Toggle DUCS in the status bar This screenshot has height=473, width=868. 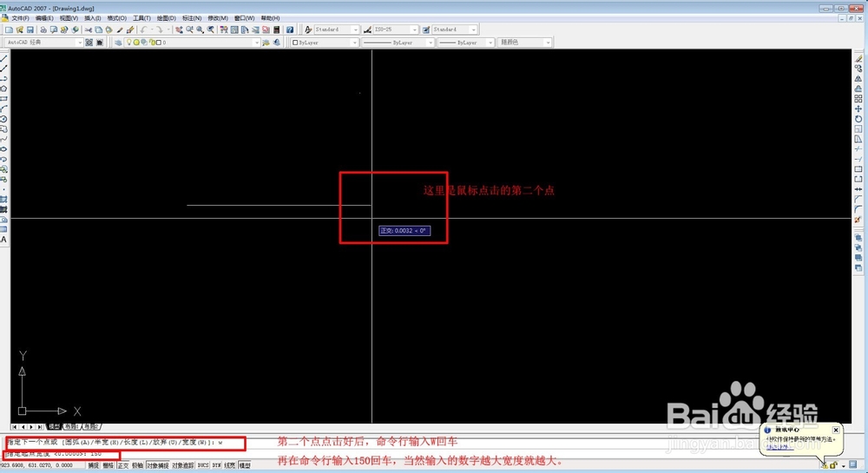(x=203, y=465)
